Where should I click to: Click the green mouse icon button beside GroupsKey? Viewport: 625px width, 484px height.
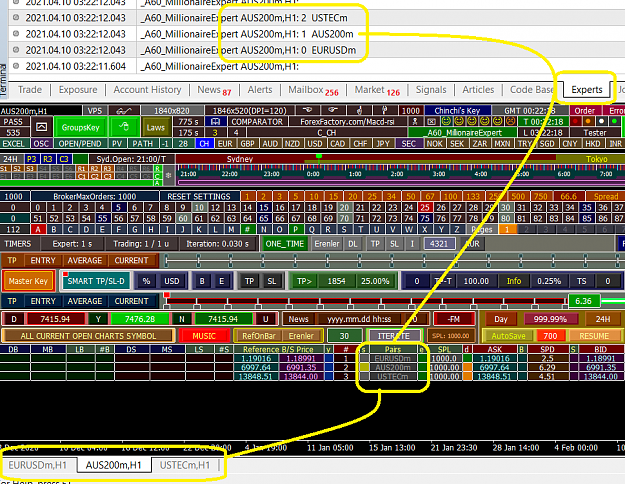click(124, 127)
